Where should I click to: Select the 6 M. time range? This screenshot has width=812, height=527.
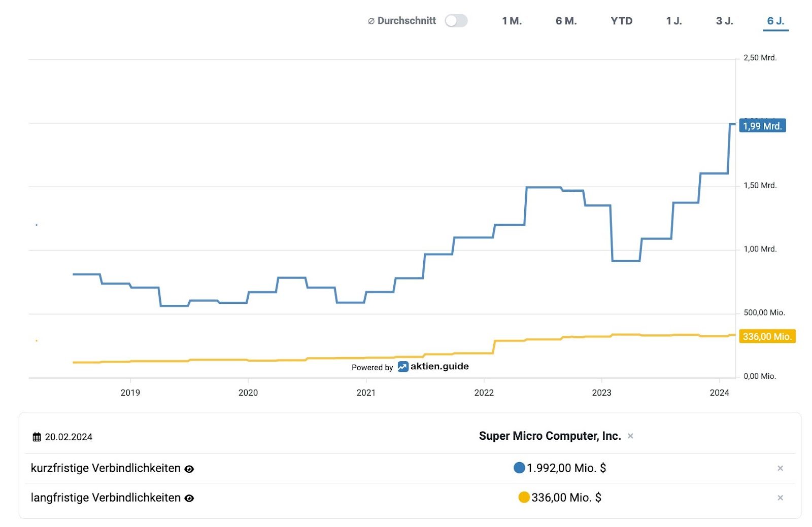click(x=566, y=21)
